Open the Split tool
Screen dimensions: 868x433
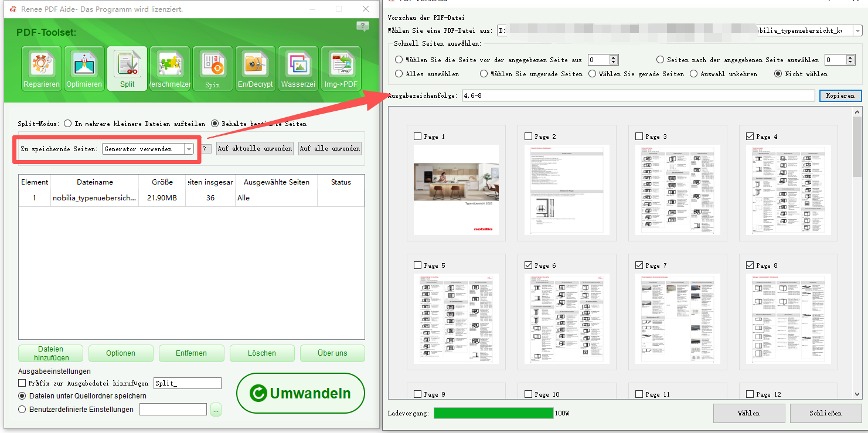(x=127, y=69)
